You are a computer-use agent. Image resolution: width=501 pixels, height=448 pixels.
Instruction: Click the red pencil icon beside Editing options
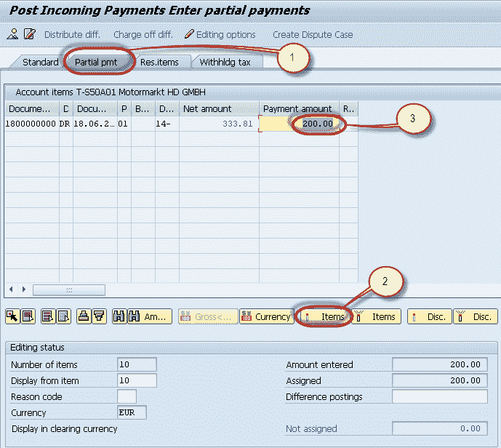tap(189, 34)
